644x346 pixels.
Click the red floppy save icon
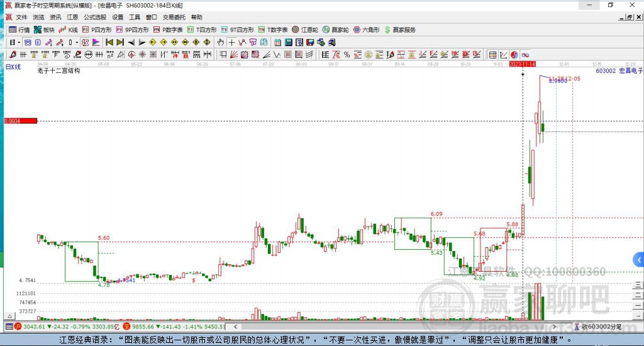(310, 42)
